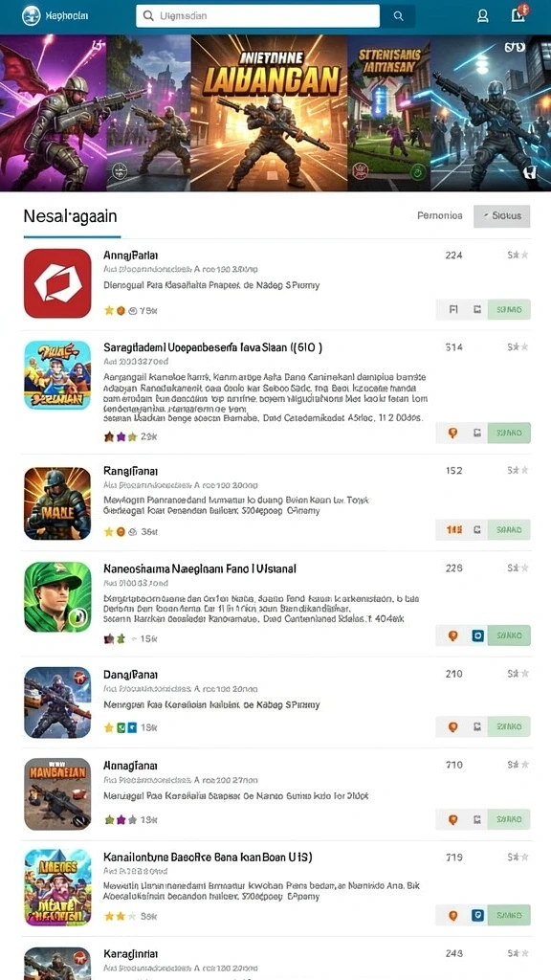Rate Saragtladem using its star rating
This screenshot has height=980, width=551.
(x=120, y=436)
